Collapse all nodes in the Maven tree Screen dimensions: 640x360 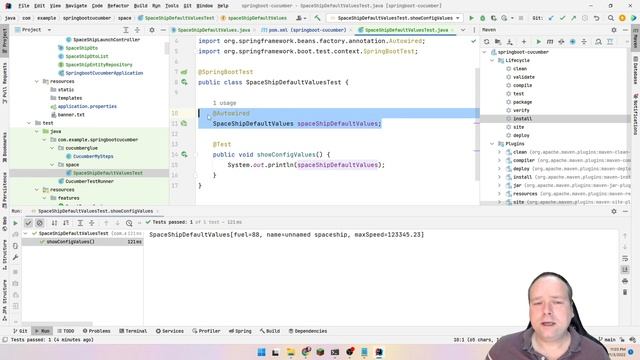click(x=584, y=42)
